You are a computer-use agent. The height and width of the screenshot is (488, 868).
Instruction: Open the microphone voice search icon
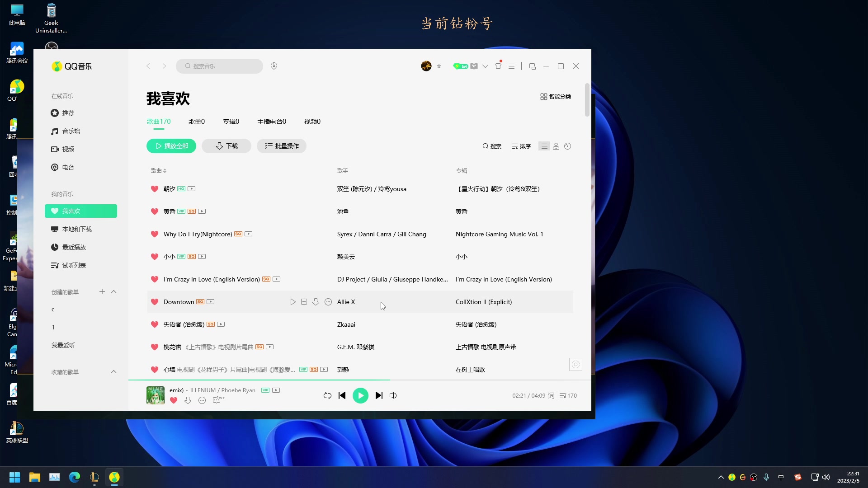click(x=274, y=66)
